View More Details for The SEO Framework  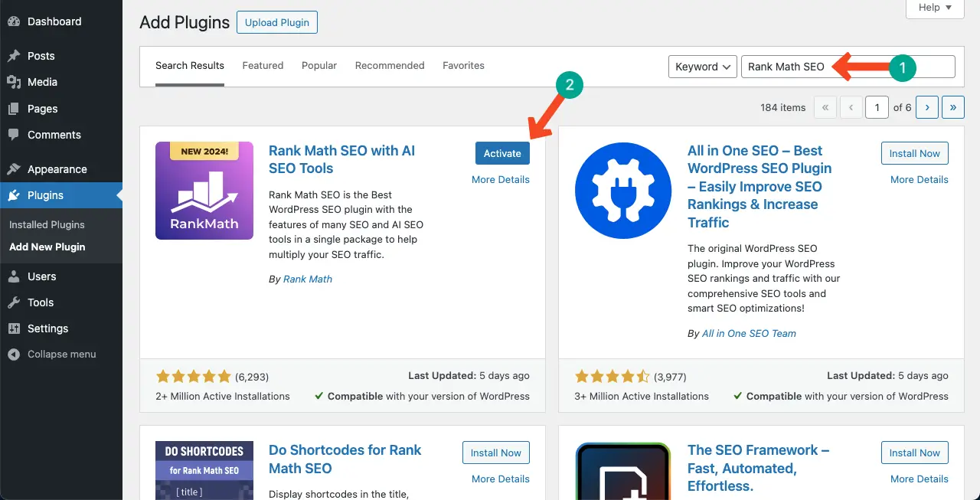(x=920, y=479)
